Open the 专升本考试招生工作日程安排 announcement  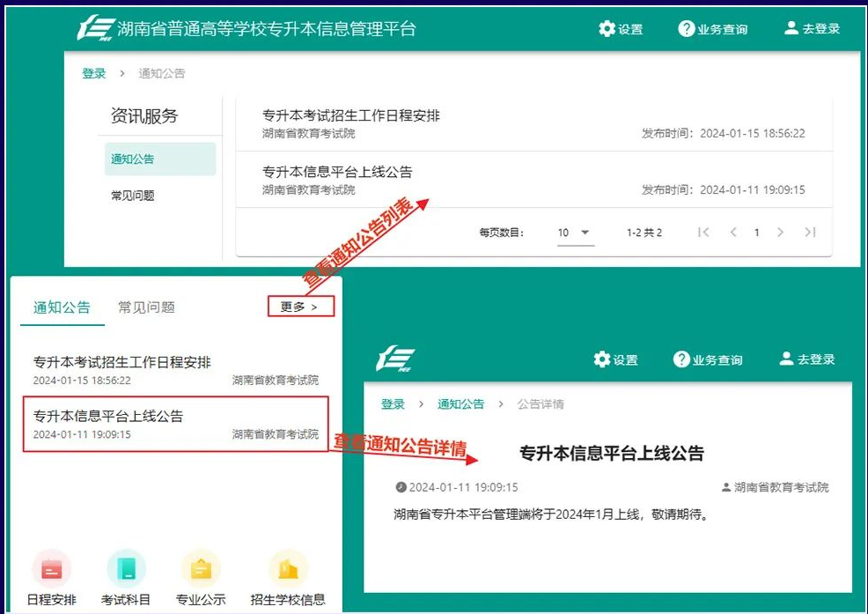coord(352,115)
